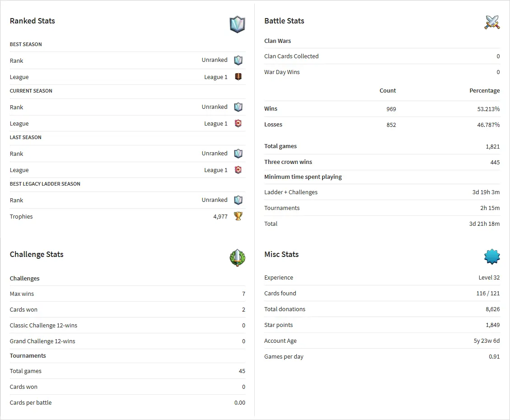Click the Best Season rank shield icon
The width and height of the screenshot is (510, 420).
(x=238, y=60)
